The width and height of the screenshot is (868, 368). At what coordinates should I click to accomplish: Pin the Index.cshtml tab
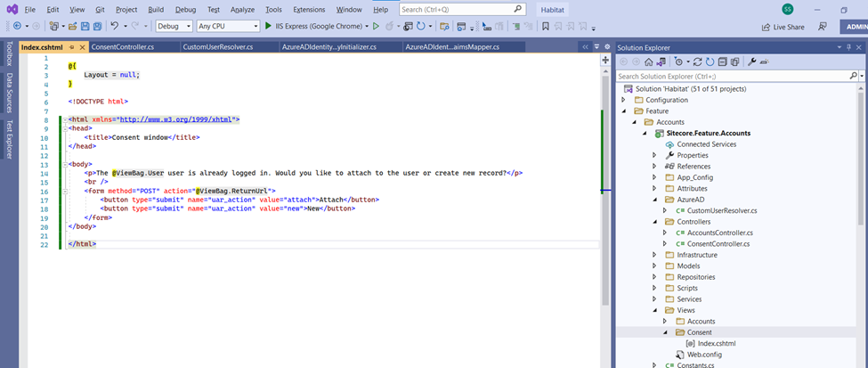click(72, 47)
